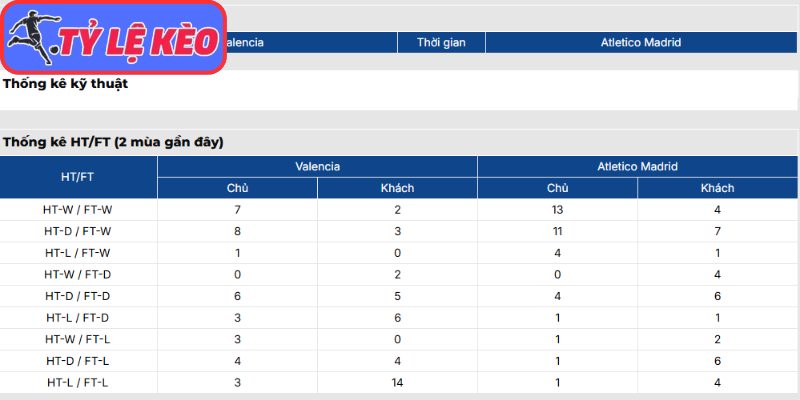Select Valencia Khách value 5 in HT-D / FT-D row

click(x=397, y=296)
